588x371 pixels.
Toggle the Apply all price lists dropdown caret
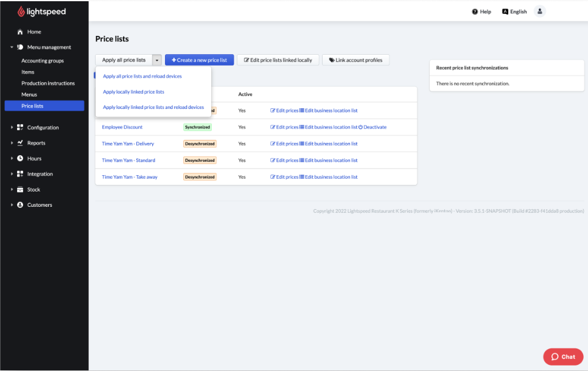tap(157, 60)
